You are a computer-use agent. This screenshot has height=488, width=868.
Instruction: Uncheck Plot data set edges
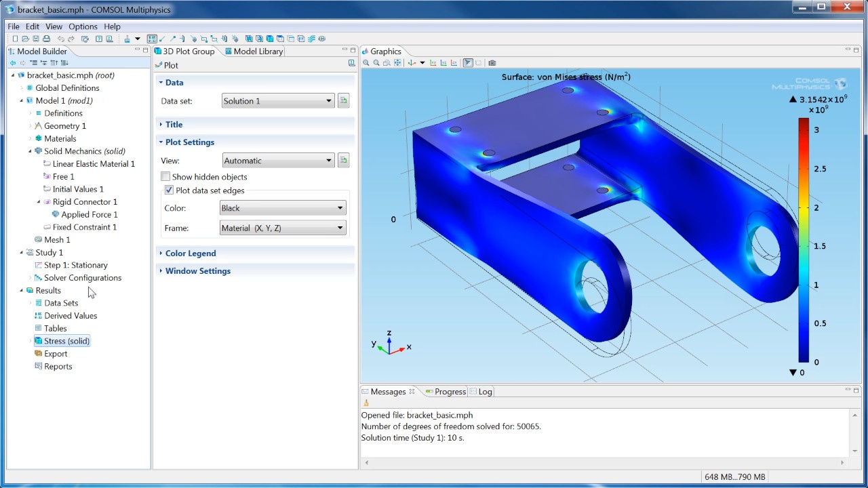[x=170, y=190]
